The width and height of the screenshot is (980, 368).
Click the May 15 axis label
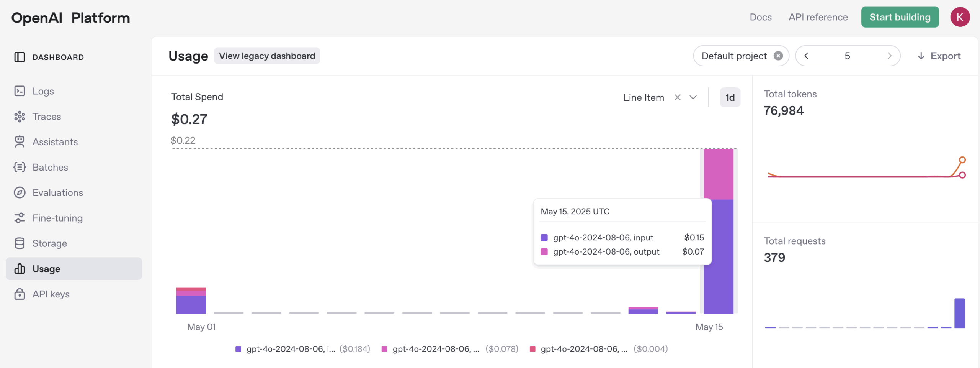coord(709,327)
